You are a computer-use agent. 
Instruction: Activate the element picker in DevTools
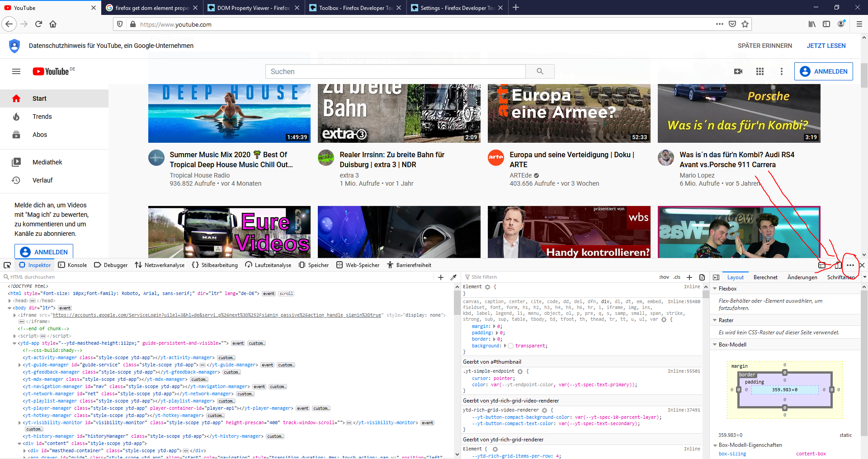[7, 265]
